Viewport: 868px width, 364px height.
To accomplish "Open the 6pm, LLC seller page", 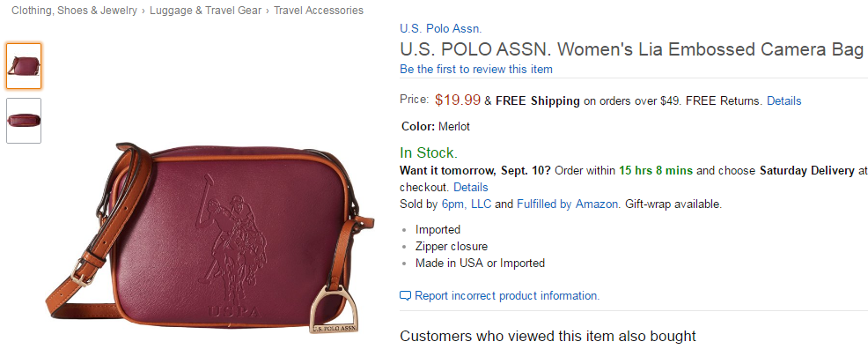I will point(466,204).
